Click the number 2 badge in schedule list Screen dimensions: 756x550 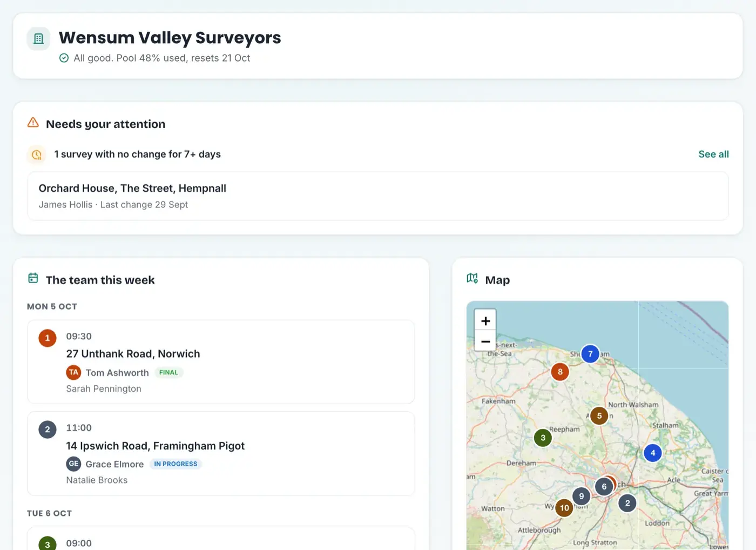pyautogui.click(x=48, y=430)
